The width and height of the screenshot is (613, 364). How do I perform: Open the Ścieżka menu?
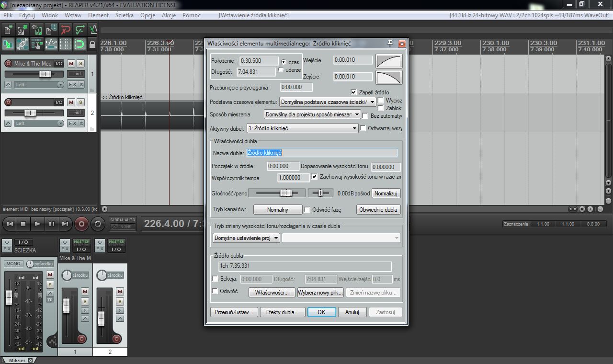click(x=125, y=15)
